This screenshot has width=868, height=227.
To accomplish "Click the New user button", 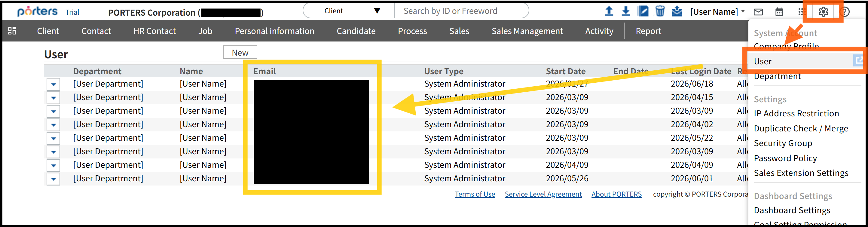I will coord(240,53).
